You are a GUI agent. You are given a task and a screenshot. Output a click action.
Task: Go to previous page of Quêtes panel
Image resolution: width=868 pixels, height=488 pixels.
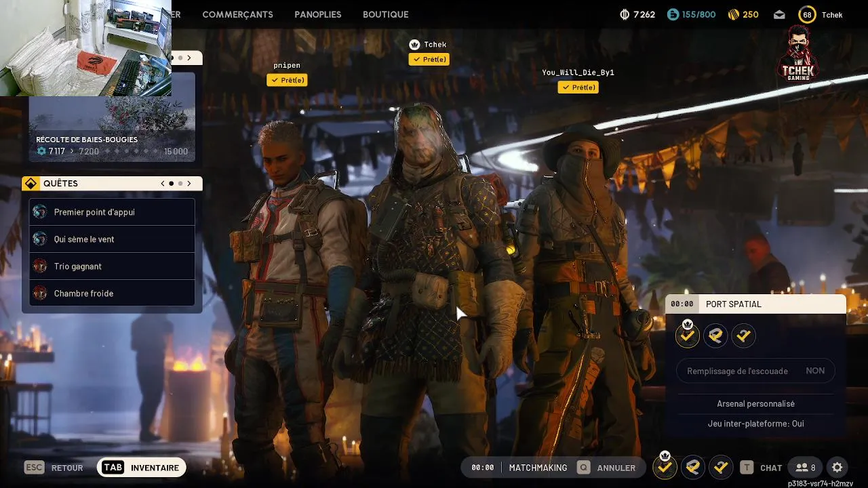tap(163, 184)
